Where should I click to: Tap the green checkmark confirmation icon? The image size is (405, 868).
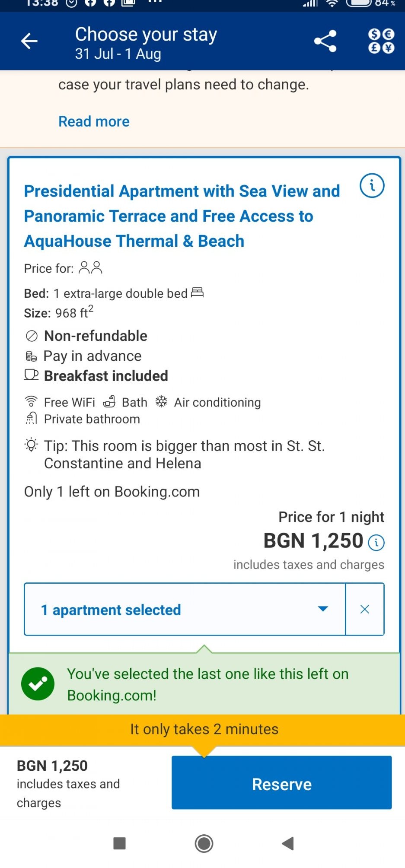(38, 684)
